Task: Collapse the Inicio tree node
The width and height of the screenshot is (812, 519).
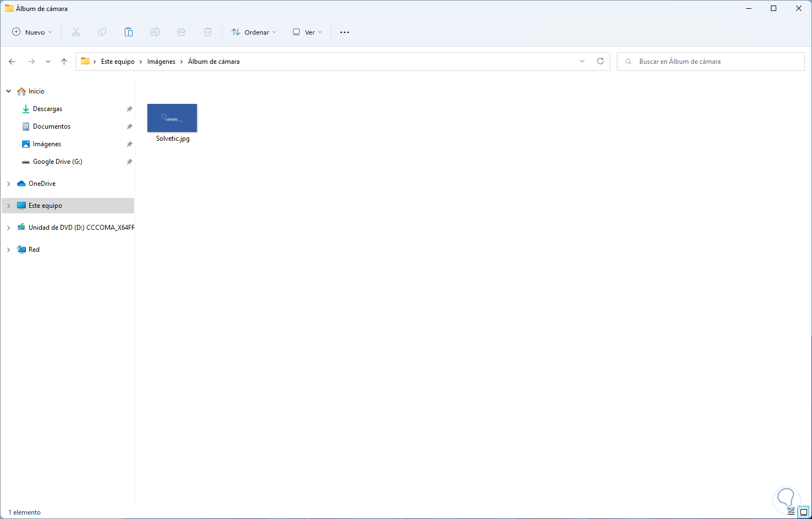Action: 9,91
